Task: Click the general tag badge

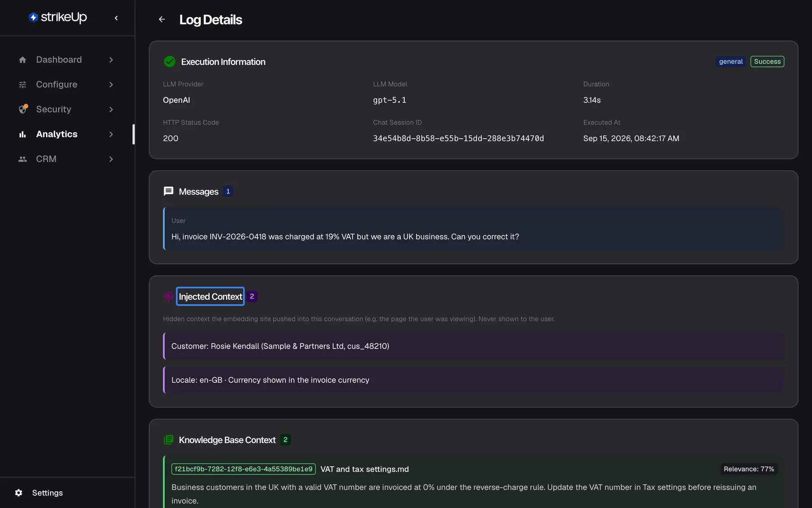Action: pos(731,61)
